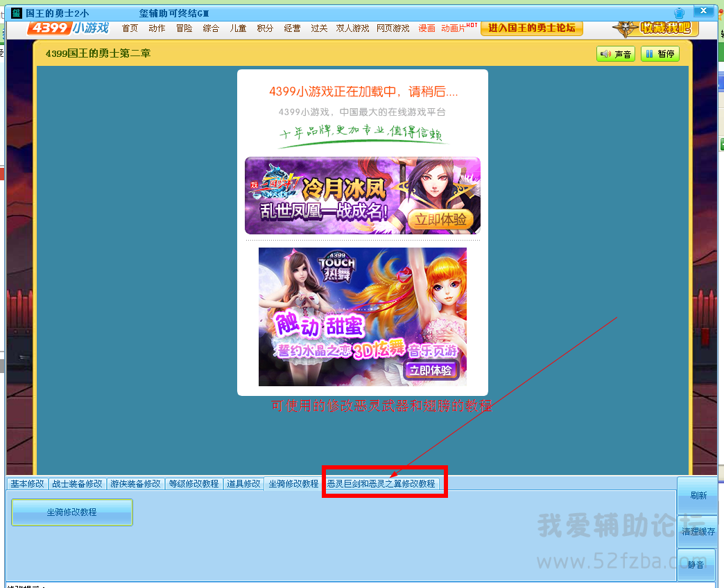Click the 静音 mute button
This screenshot has height=588, width=724.
(696, 565)
